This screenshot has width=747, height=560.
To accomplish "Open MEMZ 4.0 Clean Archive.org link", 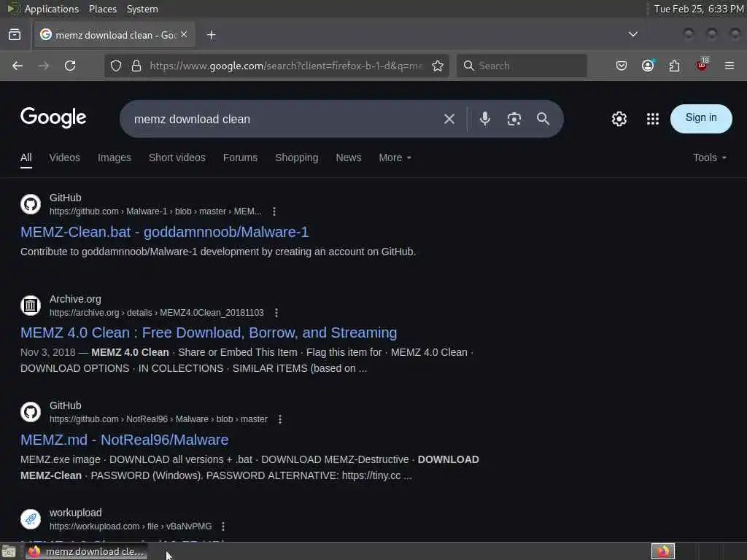I will (209, 332).
